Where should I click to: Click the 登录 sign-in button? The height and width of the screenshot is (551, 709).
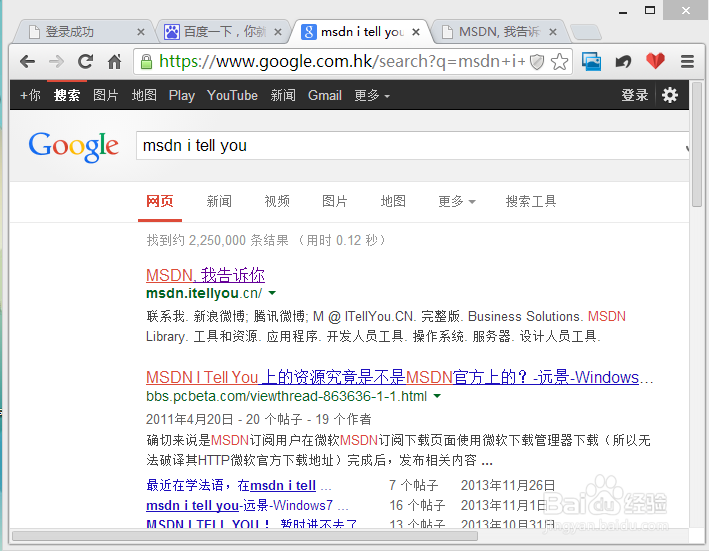634,95
